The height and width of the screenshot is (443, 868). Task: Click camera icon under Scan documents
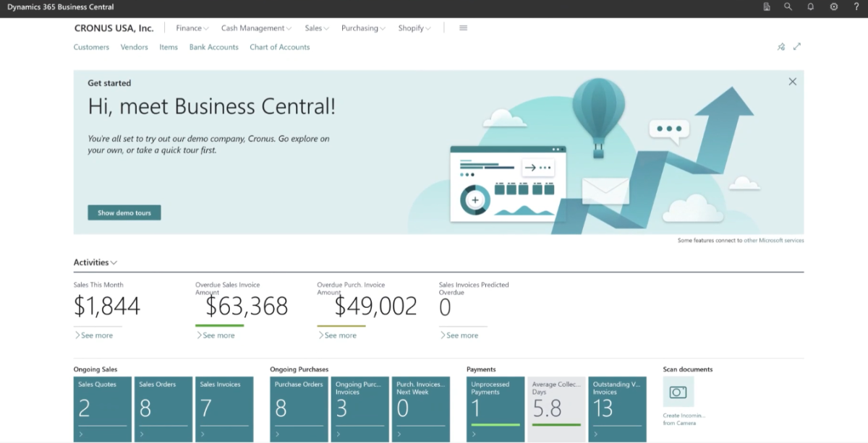[678, 392]
